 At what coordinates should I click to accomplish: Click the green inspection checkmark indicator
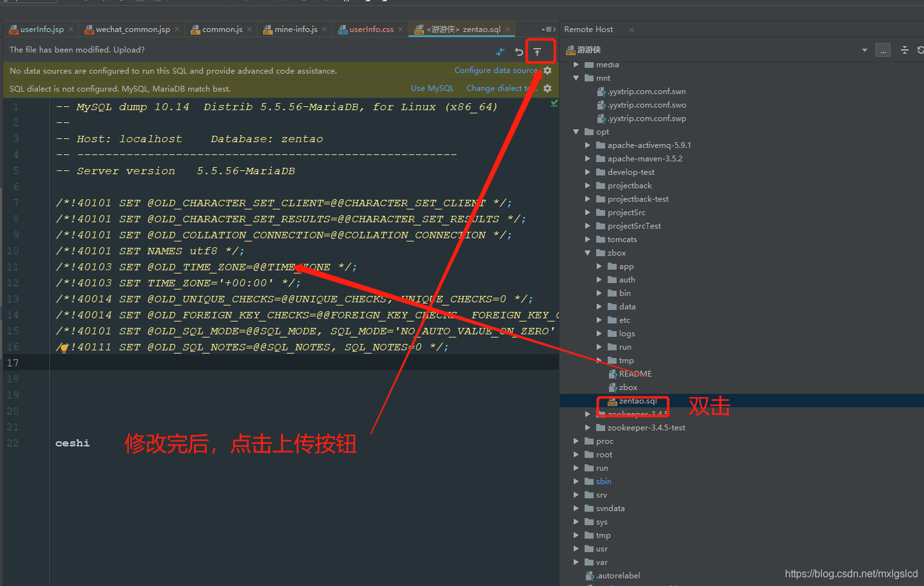point(554,103)
